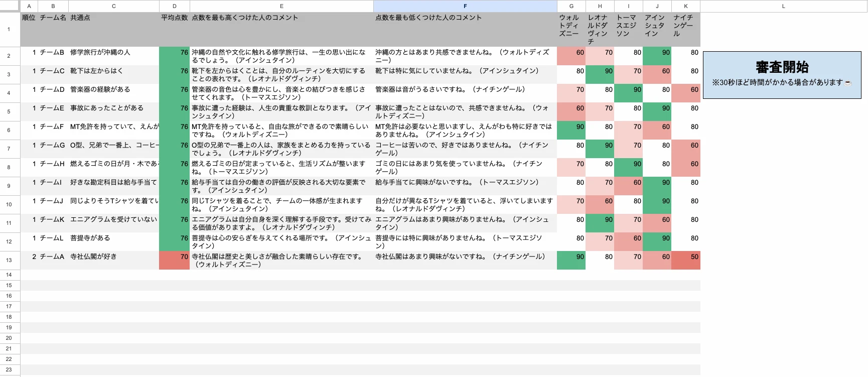
Task: Click the ウォルトディズニー column header cell
Action: click(571, 30)
